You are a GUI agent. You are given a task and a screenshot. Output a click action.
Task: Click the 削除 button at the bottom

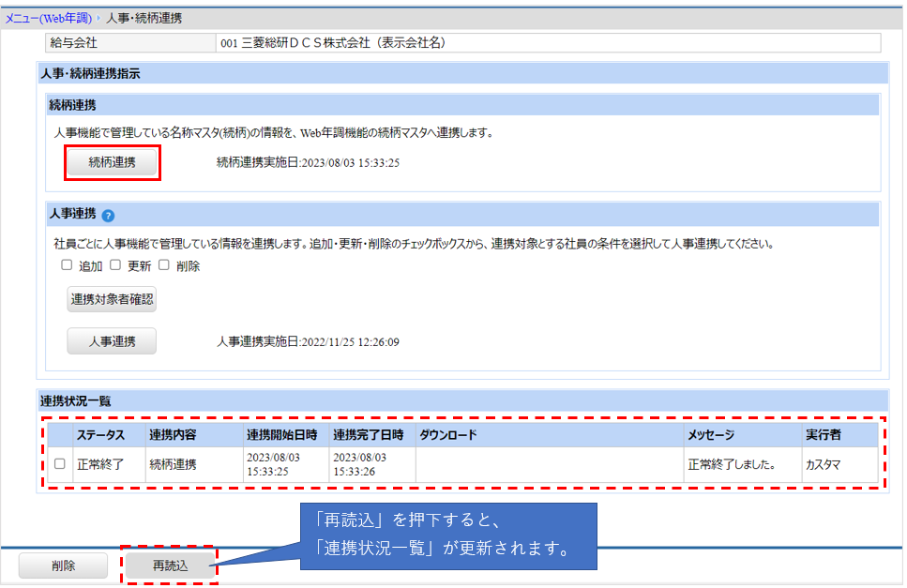pyautogui.click(x=63, y=565)
